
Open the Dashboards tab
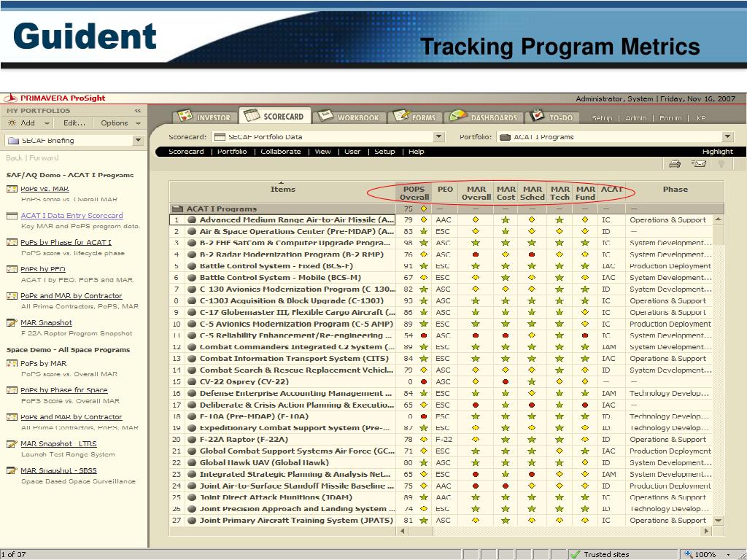point(484,116)
